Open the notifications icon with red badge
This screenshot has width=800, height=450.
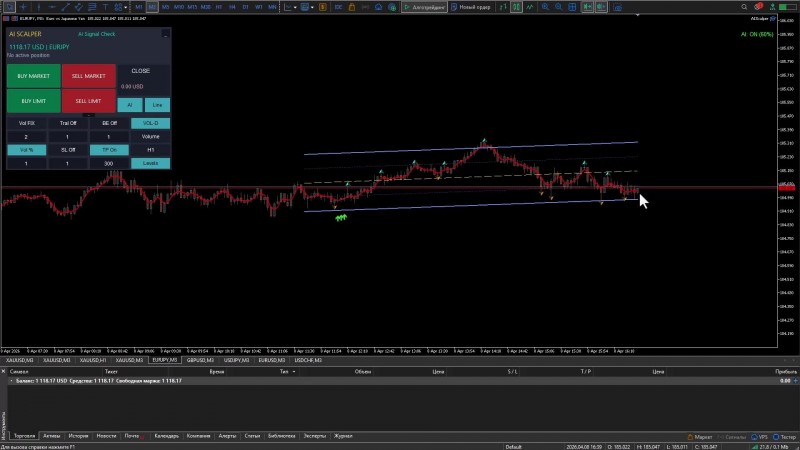pos(759,7)
